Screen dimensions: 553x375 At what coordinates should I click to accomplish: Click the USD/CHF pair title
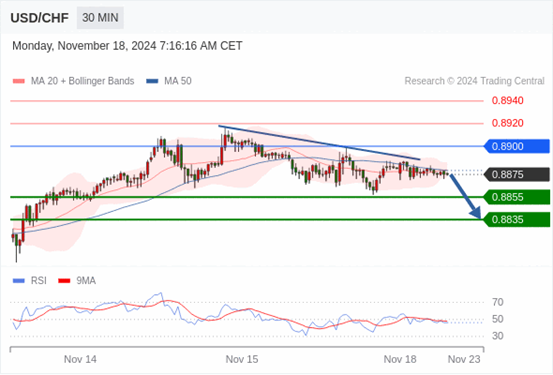40,18
